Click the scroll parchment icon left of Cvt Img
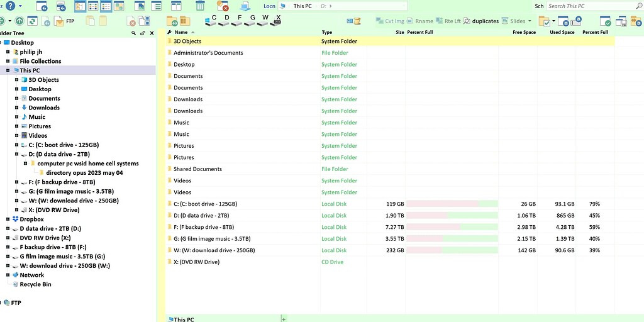Screen dimensions: 644x322 pos(357,21)
